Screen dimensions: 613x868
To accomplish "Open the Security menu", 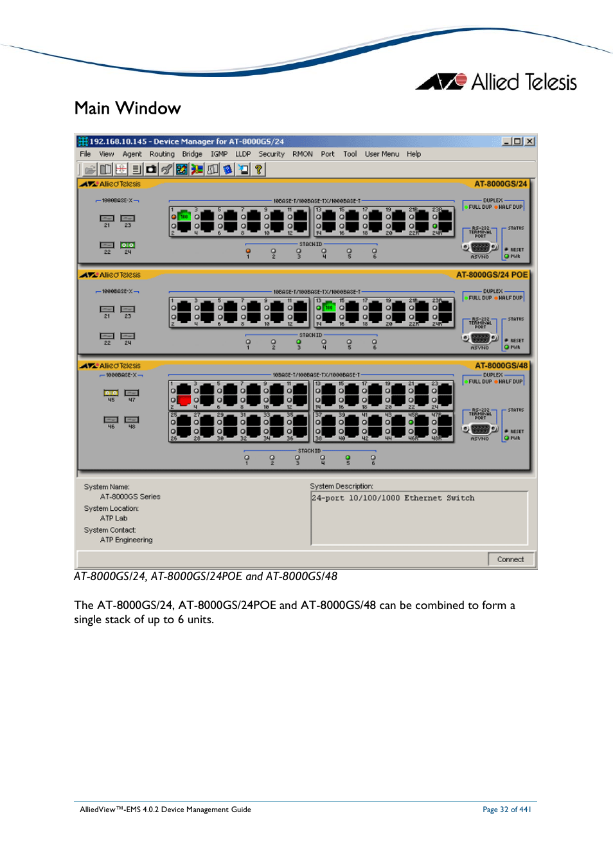I will click(x=272, y=154).
